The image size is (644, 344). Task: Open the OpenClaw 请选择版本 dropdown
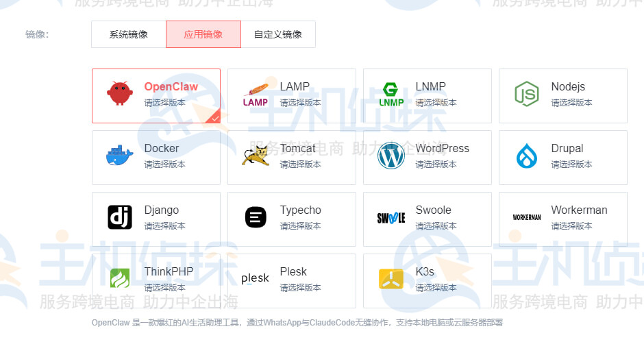[164, 103]
